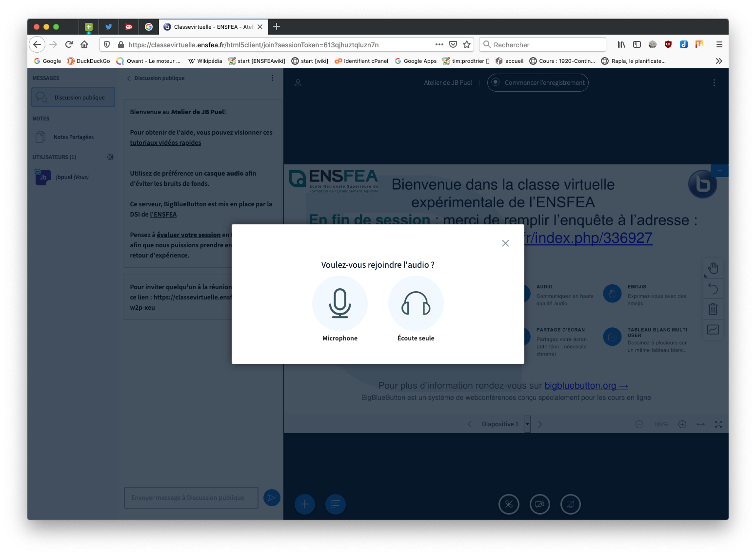
Task: Toggle webcam sharing button
Action: pos(539,504)
